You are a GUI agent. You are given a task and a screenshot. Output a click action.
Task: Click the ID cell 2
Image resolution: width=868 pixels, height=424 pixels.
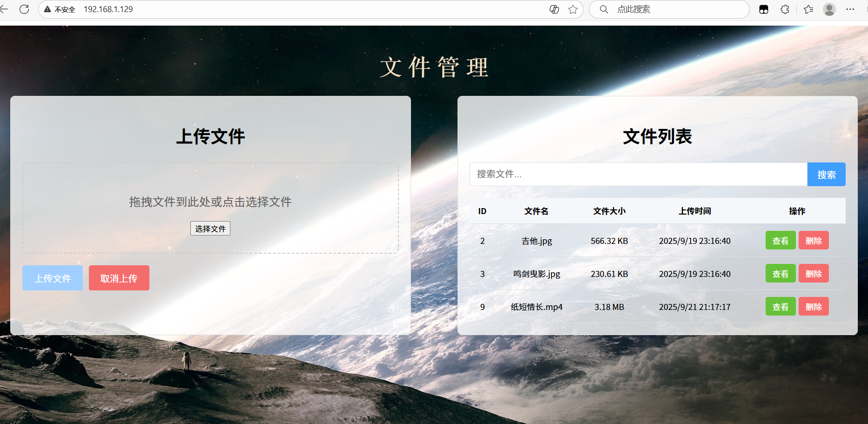483,241
